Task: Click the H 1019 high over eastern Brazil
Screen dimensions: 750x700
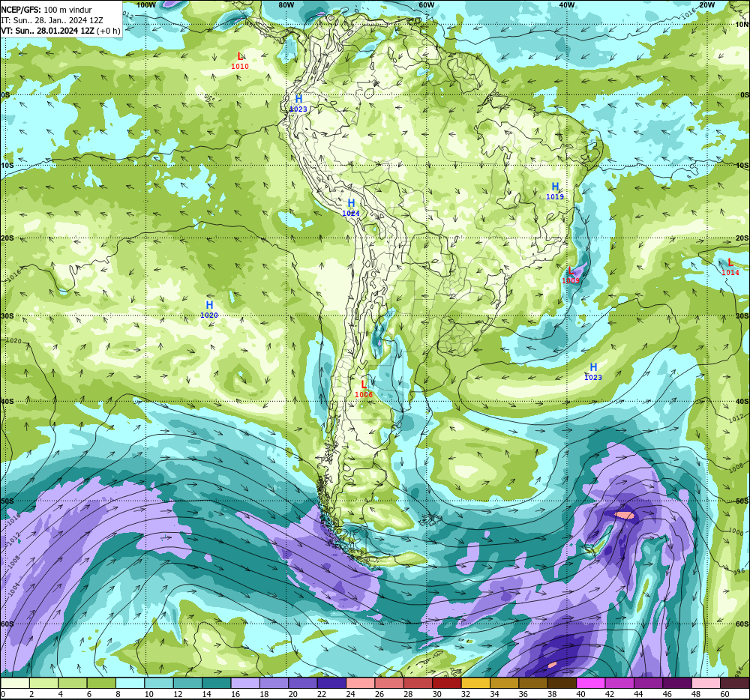Action: tap(555, 191)
